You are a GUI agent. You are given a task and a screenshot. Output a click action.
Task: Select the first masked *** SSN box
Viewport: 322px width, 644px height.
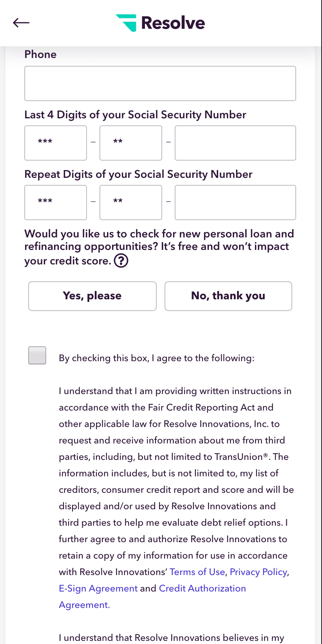click(x=56, y=143)
